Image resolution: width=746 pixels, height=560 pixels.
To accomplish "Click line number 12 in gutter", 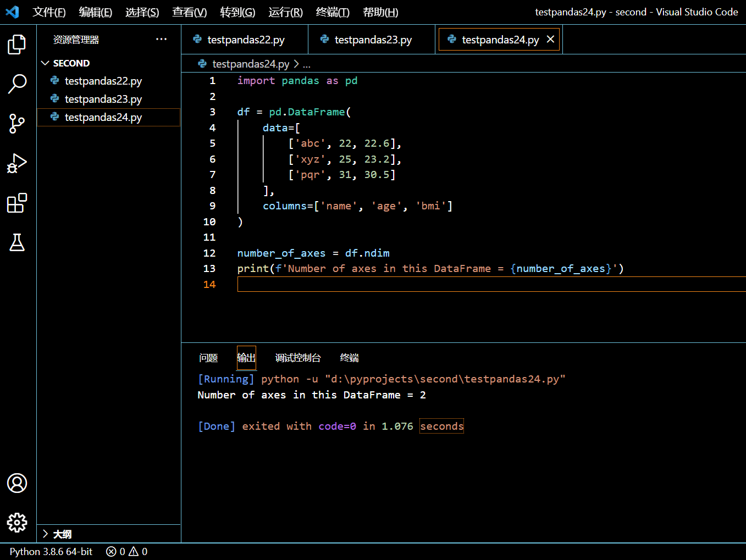I will (x=209, y=253).
